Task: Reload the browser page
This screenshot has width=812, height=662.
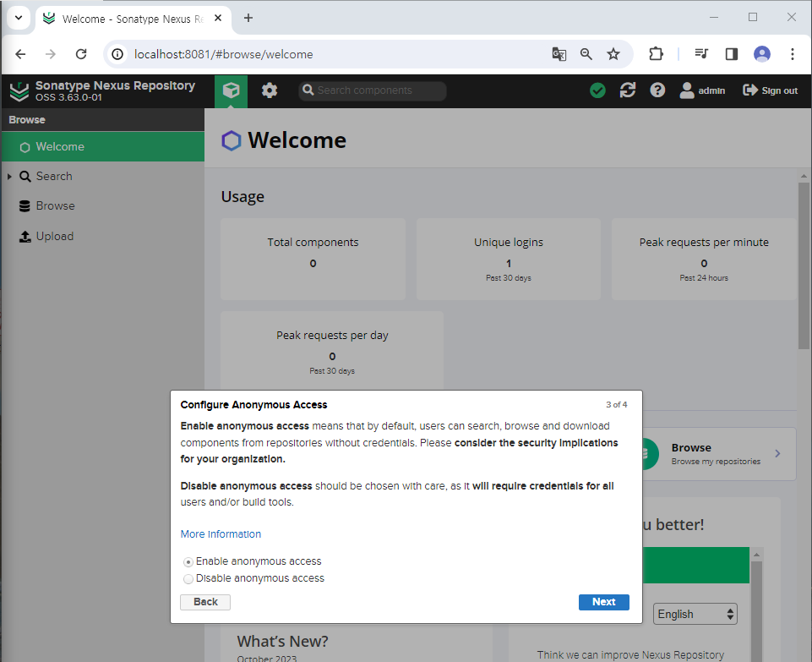Action: (81, 54)
